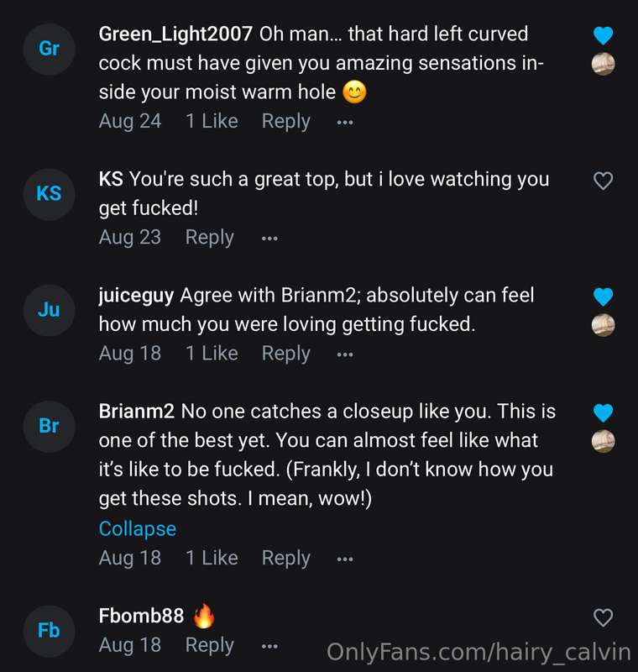Like the KS comment via the heart outline
The image size is (638, 672).
[x=604, y=181]
